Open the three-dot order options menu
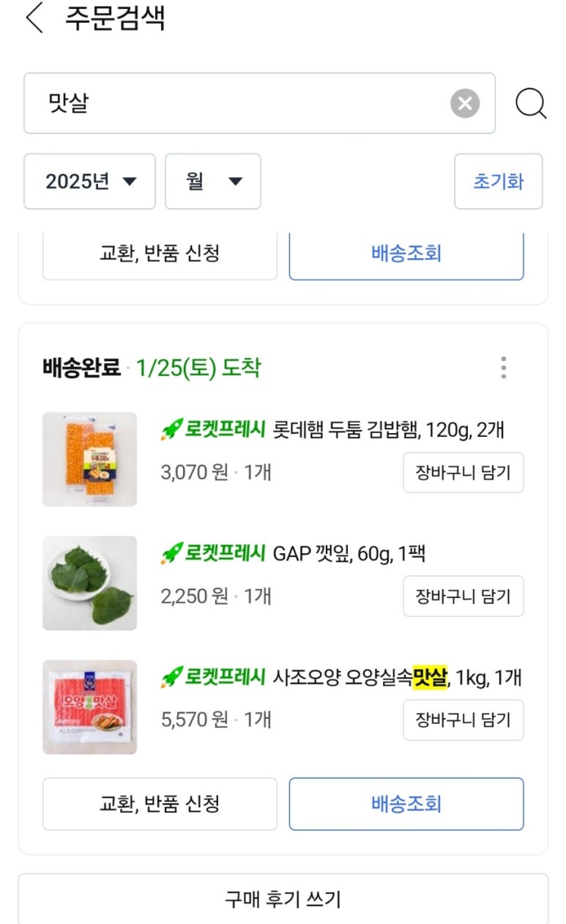The width and height of the screenshot is (566, 924). 503,367
